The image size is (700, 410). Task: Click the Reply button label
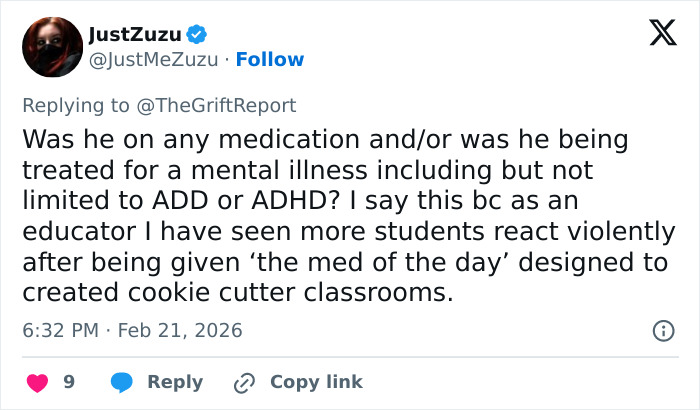(x=175, y=382)
